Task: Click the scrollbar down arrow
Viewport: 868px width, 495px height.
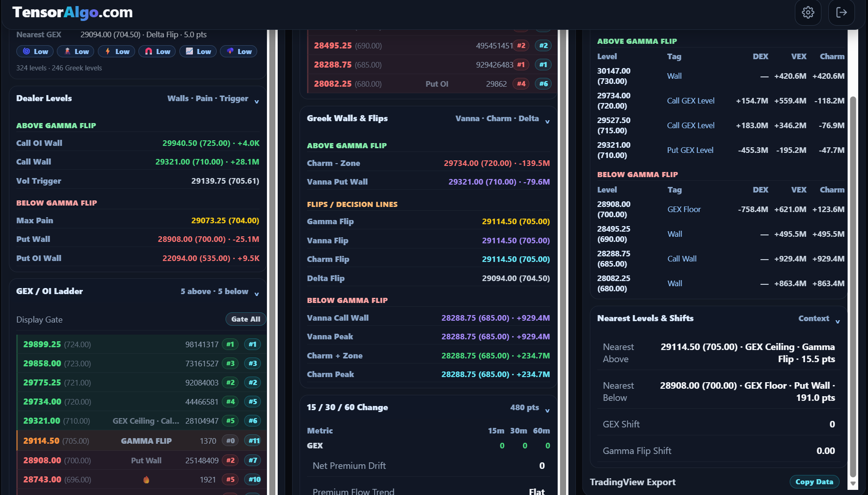Action: 853,484
